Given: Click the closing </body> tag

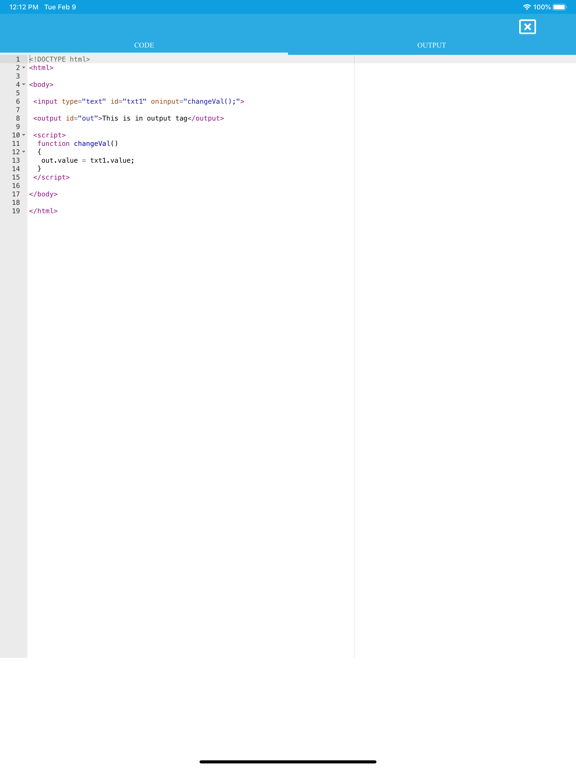Looking at the screenshot, I should point(43,194).
